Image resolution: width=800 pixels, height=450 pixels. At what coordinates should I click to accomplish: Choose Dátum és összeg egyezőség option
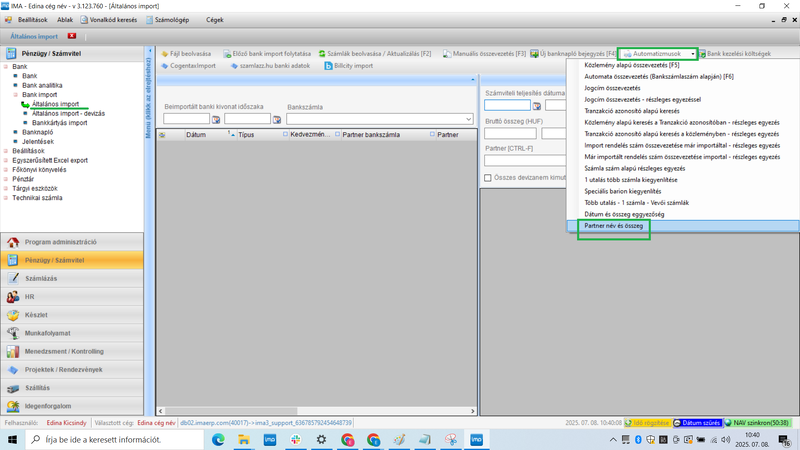click(x=624, y=214)
